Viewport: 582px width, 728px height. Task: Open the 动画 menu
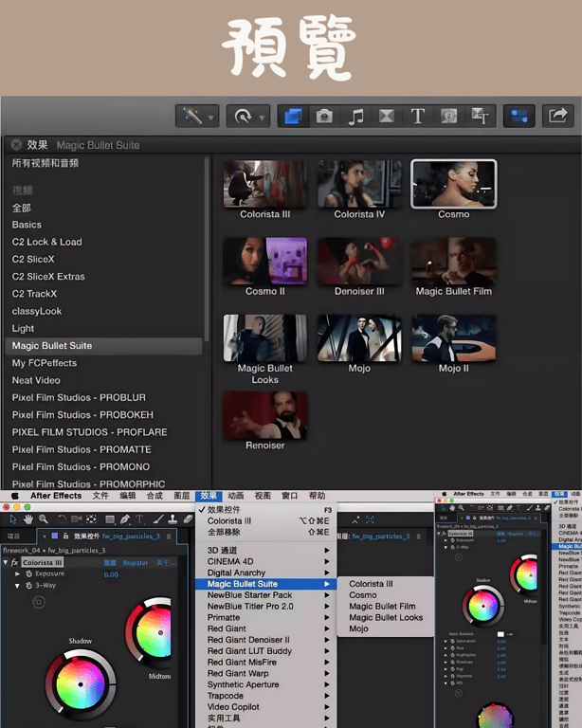(235, 496)
